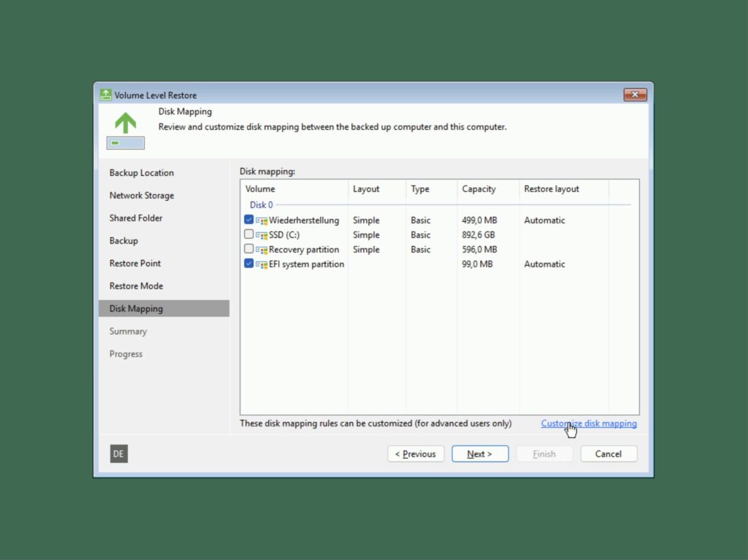
Task: Click the Wiederherstellung volume icon
Action: pos(262,220)
